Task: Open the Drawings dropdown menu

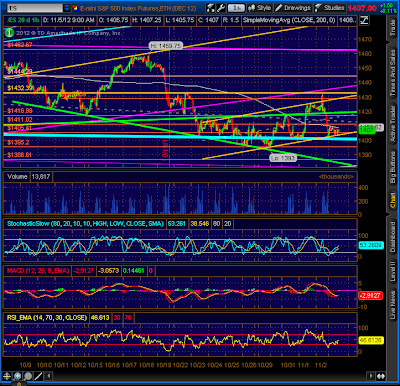Action: tap(293, 7)
